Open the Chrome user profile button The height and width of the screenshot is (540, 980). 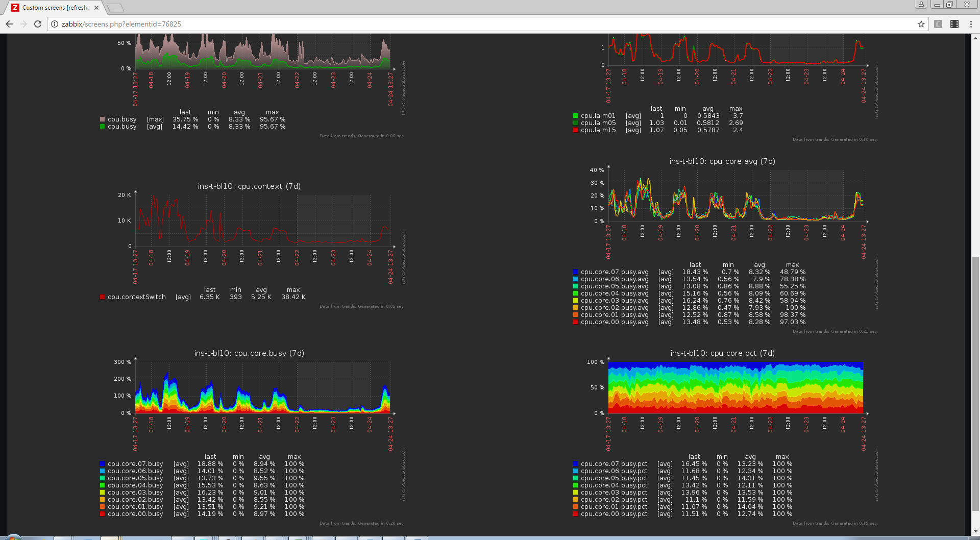tap(921, 4)
